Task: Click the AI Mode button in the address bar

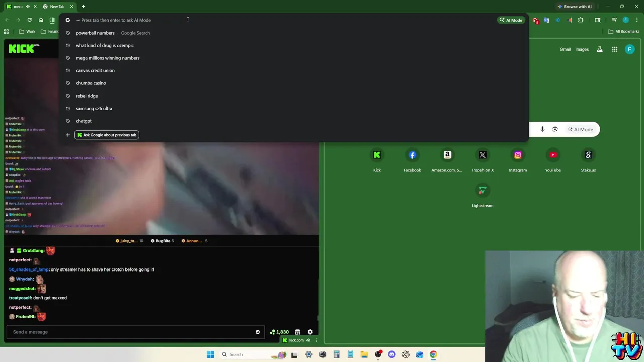Action: click(511, 20)
